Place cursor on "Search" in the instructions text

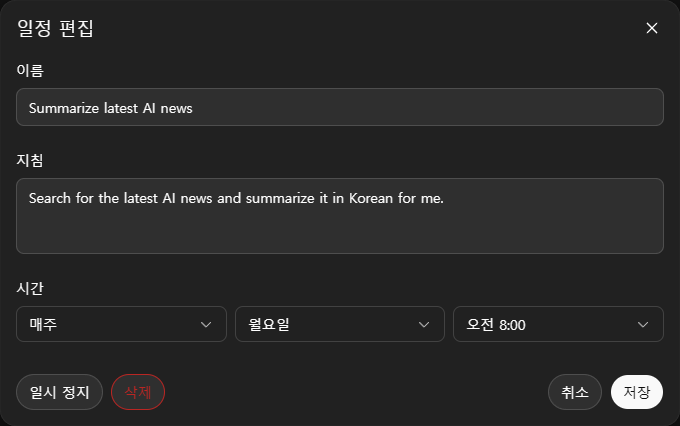(49, 198)
